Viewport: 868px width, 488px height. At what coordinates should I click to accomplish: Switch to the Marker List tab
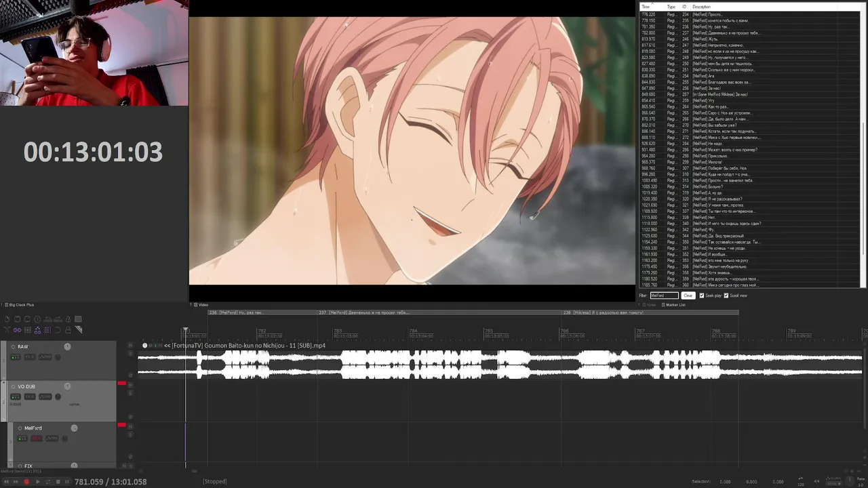[674, 305]
